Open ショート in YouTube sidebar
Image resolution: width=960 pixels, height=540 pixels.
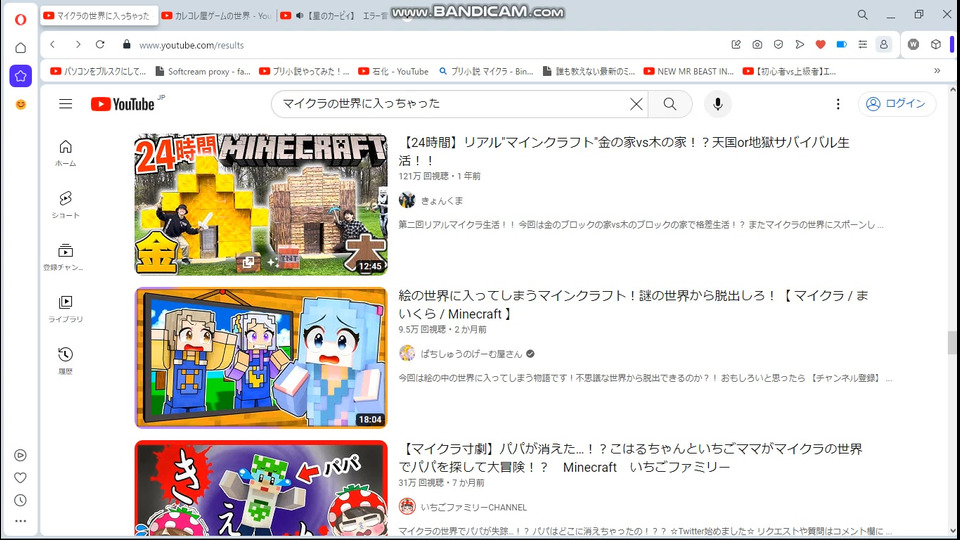66,204
